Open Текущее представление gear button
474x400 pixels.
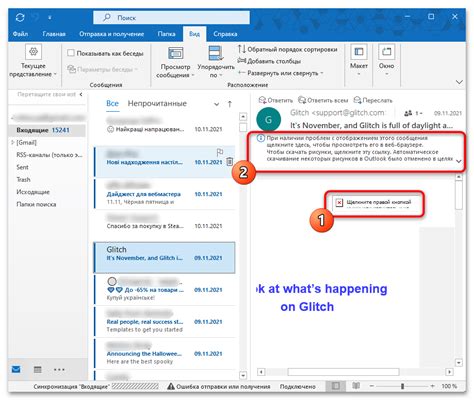33,61
